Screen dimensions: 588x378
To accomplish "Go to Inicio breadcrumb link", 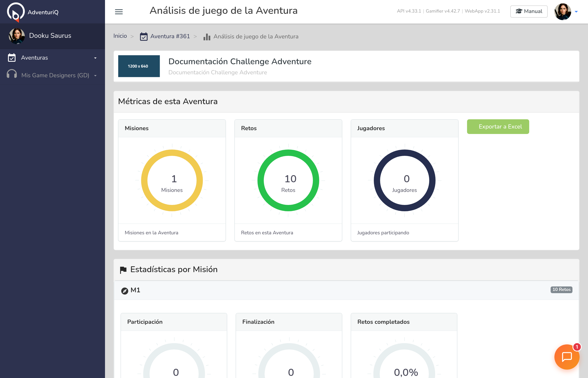I will pyautogui.click(x=120, y=36).
